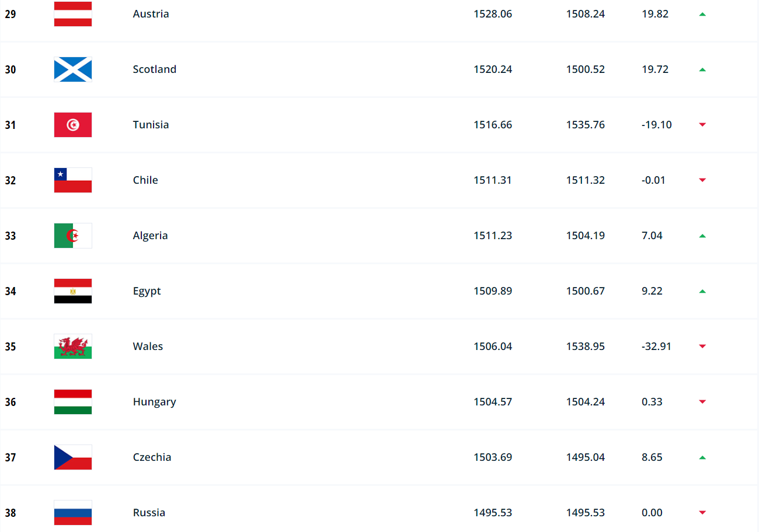Click the Hungary flag icon
Viewport: 759px width, 532px height.
point(73,402)
